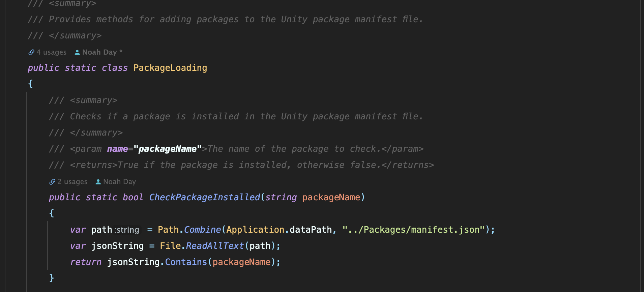This screenshot has height=292, width=644.
Task: Click the PackageLoading class name
Action: click(170, 68)
